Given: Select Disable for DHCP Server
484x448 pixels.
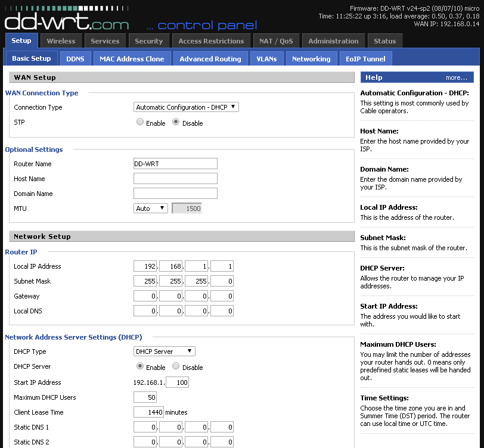Looking at the screenshot, I should [176, 366].
